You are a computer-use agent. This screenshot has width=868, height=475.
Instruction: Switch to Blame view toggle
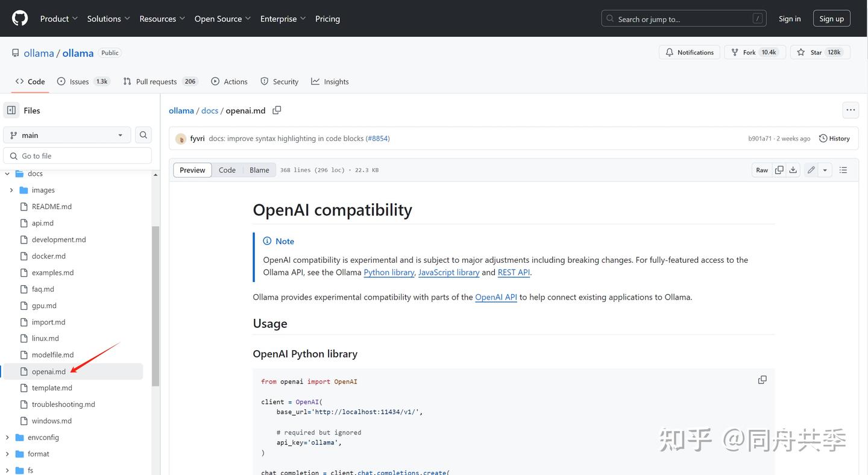[x=259, y=170]
